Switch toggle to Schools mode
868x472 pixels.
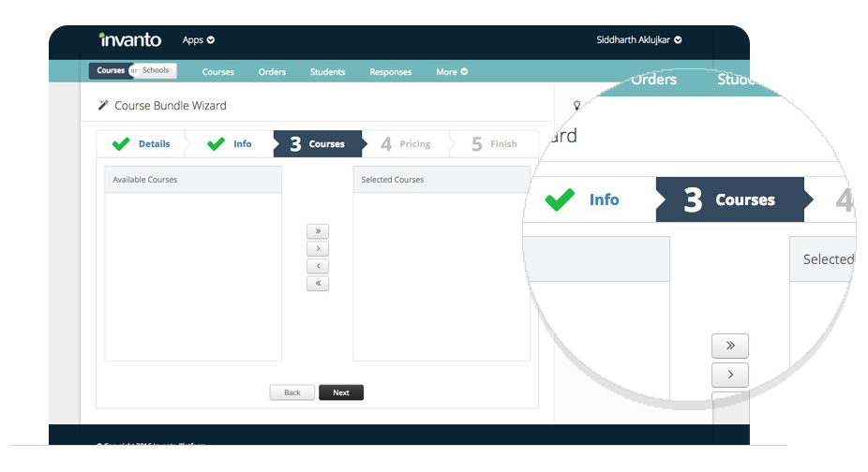156,71
